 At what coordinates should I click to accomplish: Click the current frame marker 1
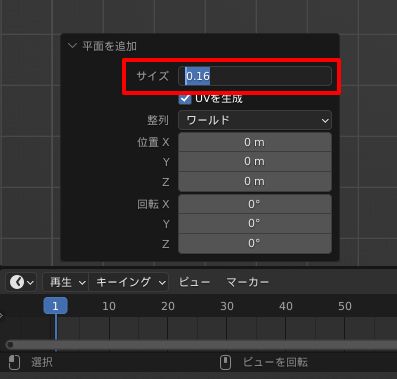point(55,306)
